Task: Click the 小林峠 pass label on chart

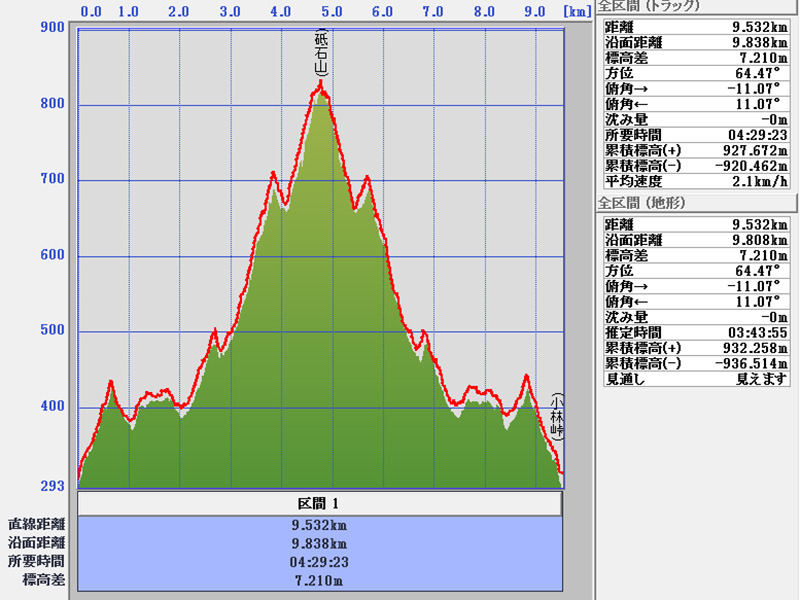Action: point(557,416)
